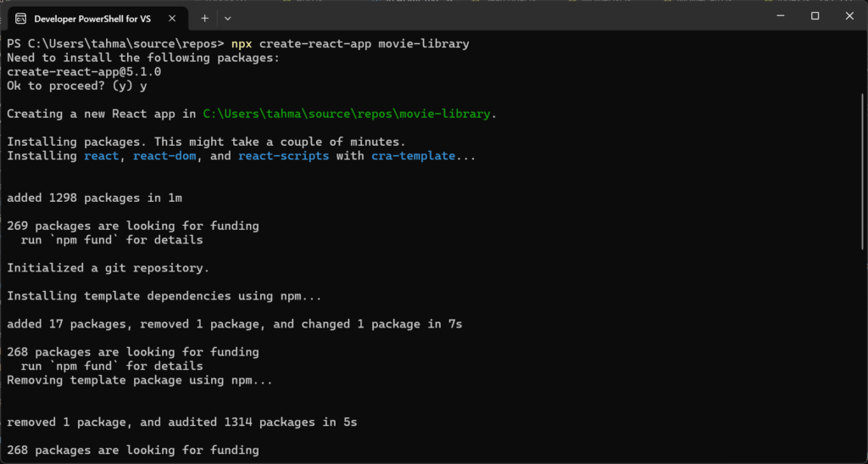Minimize the terminal window

(x=779, y=16)
